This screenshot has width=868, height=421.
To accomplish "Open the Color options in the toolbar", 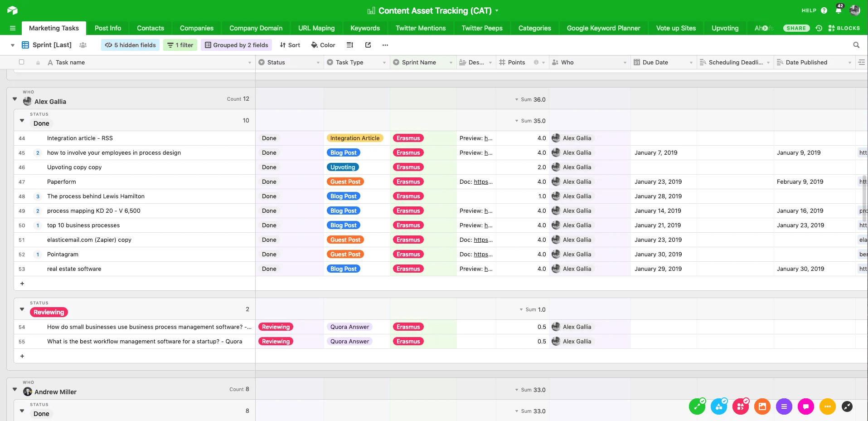I will [x=323, y=45].
